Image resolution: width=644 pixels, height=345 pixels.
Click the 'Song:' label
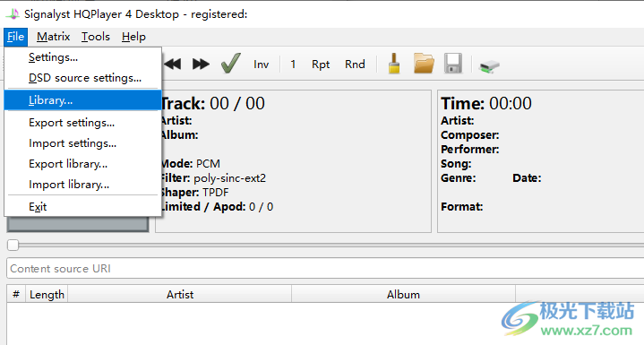tap(456, 164)
